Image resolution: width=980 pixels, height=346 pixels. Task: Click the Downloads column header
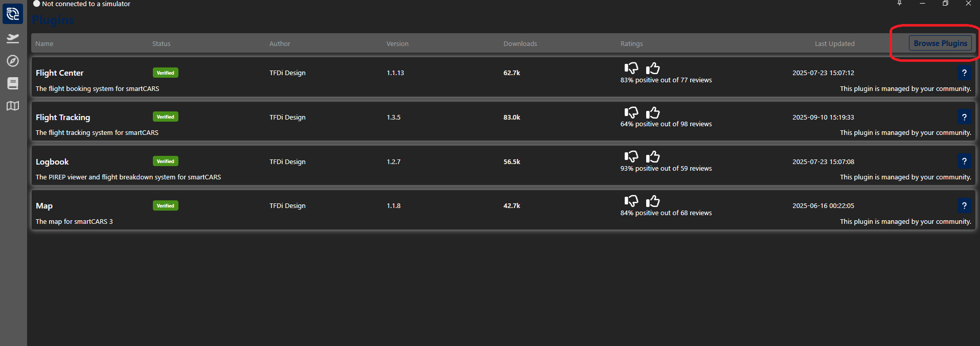[520, 44]
